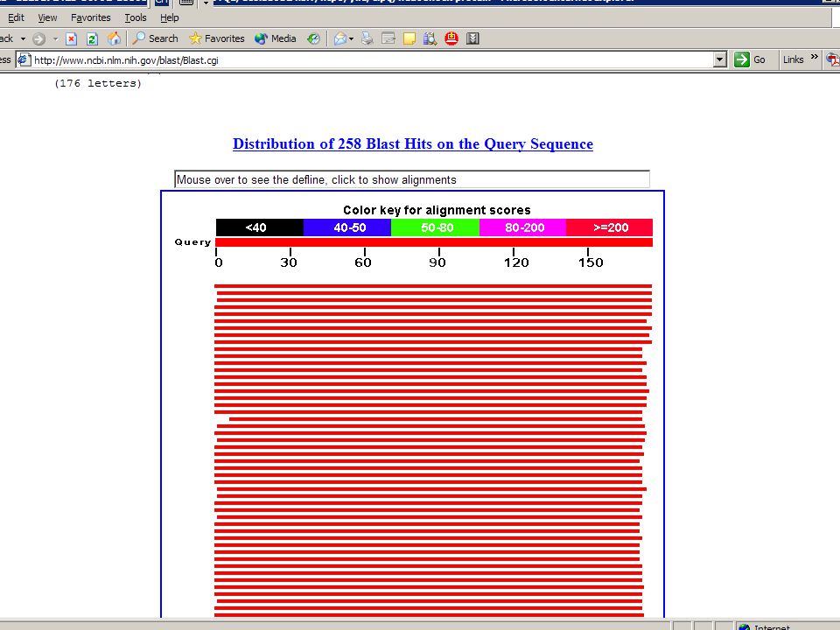Open the Favorites menu

[x=90, y=17]
